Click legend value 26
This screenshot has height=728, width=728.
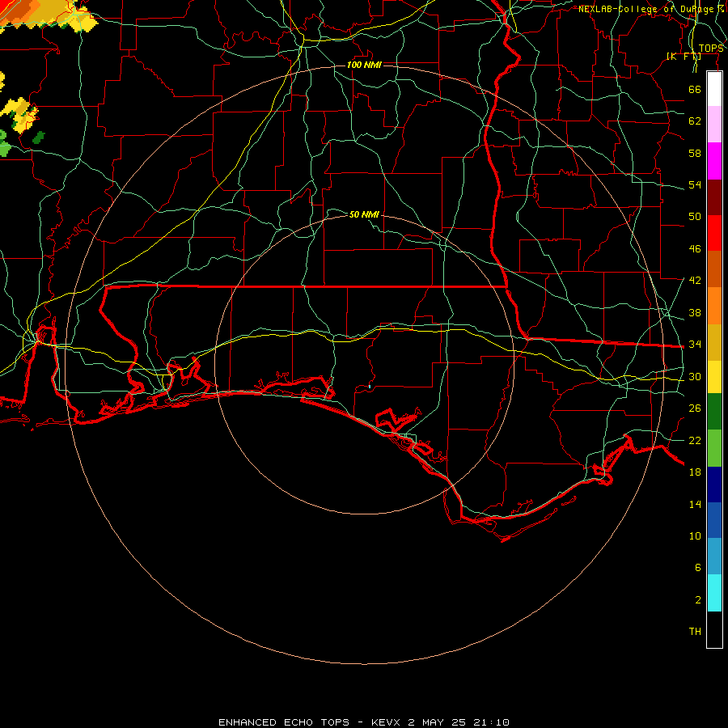pyautogui.click(x=695, y=408)
